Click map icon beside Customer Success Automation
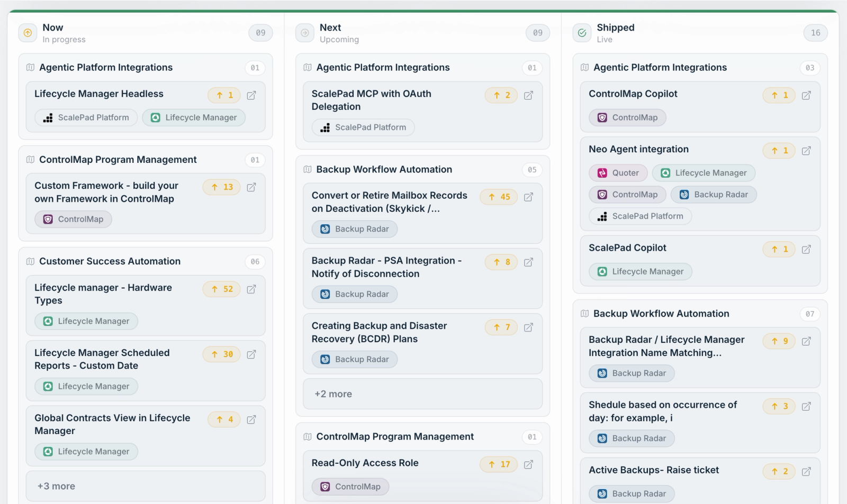The image size is (847, 504). [30, 261]
